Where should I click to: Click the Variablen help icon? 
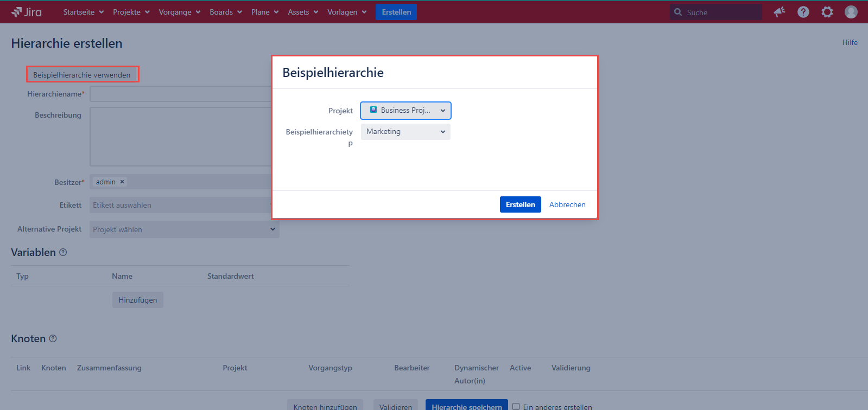[63, 252]
